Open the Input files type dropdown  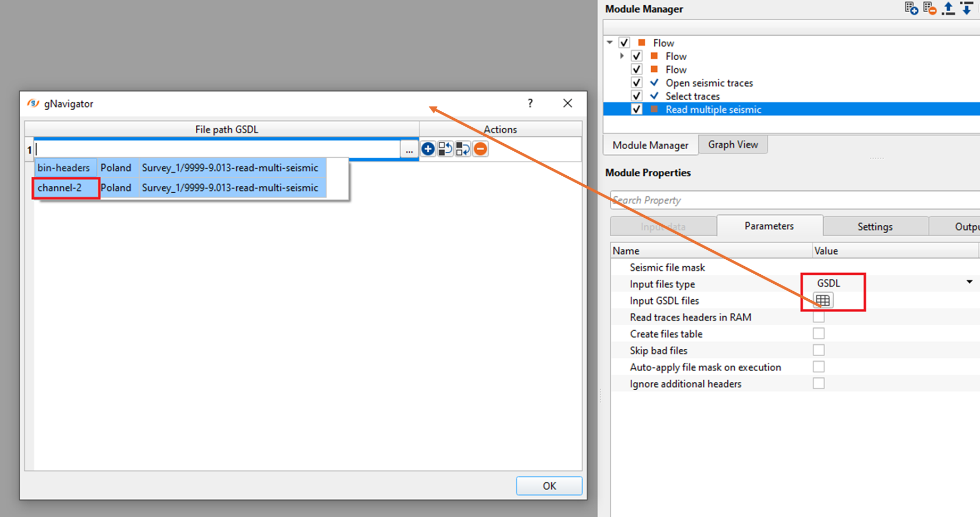pyautogui.click(x=969, y=283)
